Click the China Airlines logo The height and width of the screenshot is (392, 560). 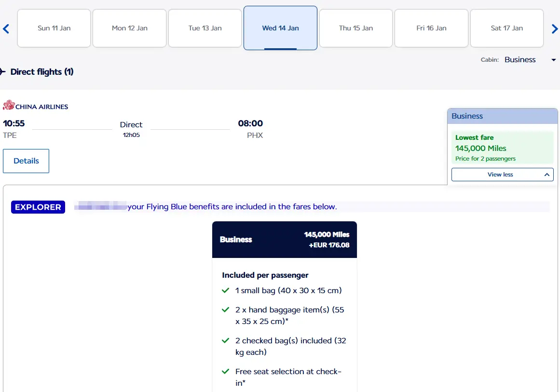pos(35,106)
